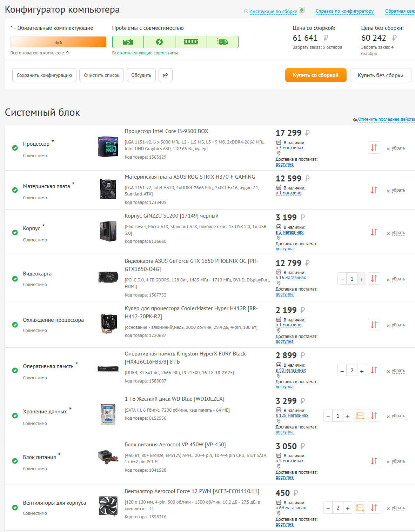The height and width of the screenshot is (532, 415).
Task: Click the '61 641' price with assembly
Action: (305, 38)
